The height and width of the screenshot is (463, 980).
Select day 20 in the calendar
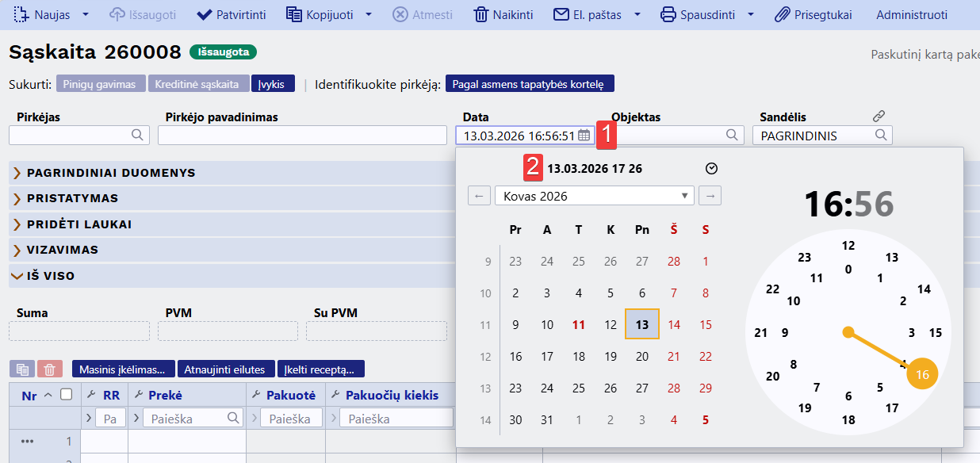click(x=642, y=357)
